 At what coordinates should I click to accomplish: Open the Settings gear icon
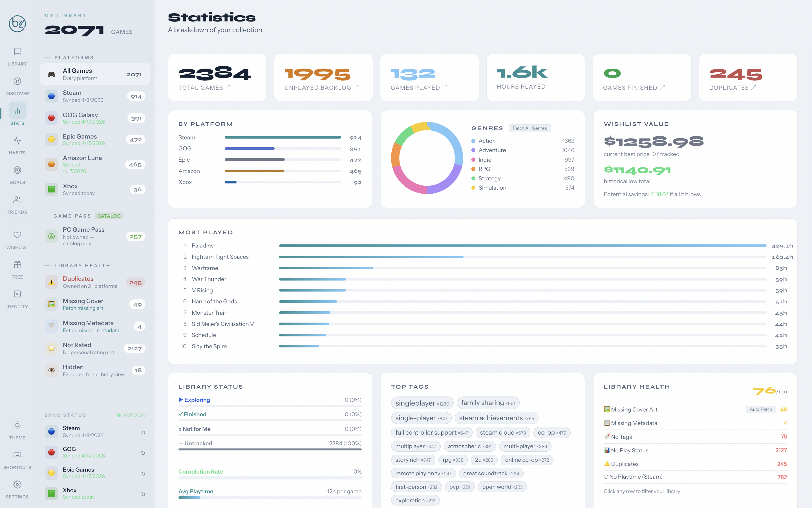17,485
